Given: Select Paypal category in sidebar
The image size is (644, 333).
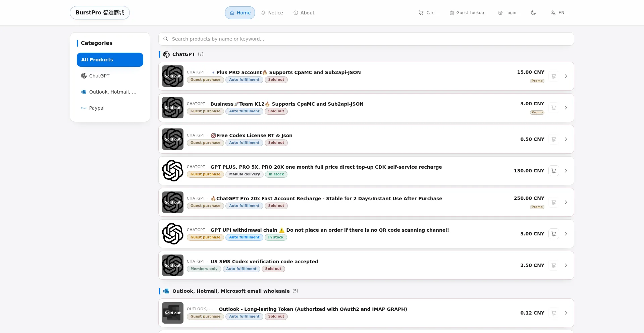Looking at the screenshot, I should pyautogui.click(x=110, y=108).
